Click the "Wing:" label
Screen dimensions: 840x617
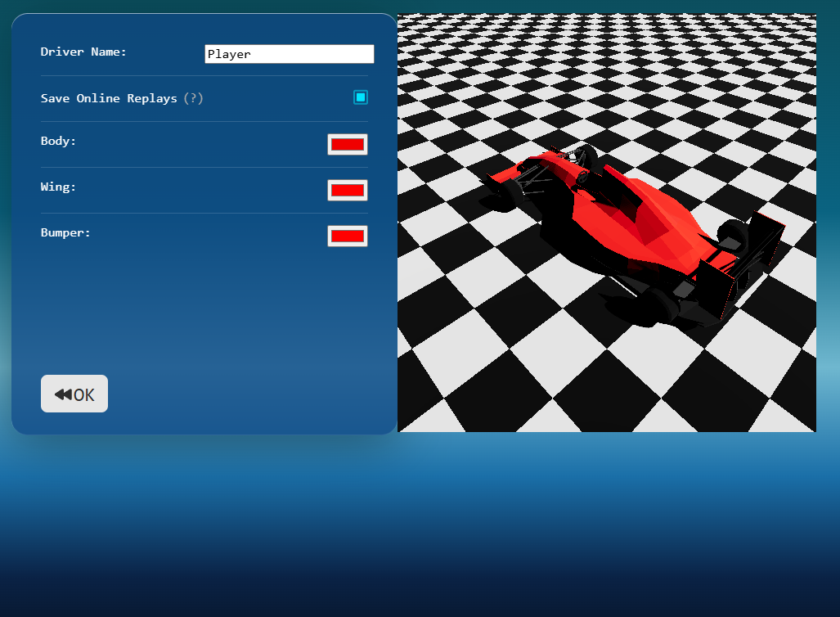click(x=58, y=187)
